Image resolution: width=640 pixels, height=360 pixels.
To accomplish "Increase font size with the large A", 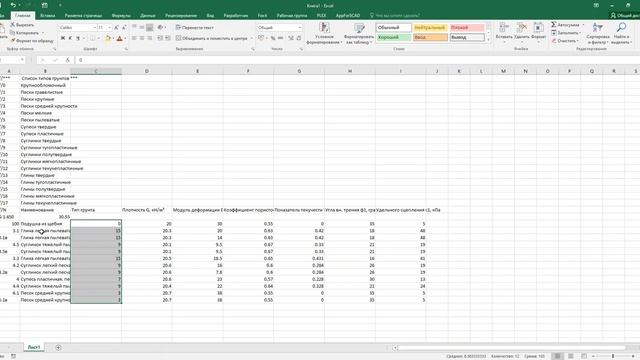I will point(116,27).
